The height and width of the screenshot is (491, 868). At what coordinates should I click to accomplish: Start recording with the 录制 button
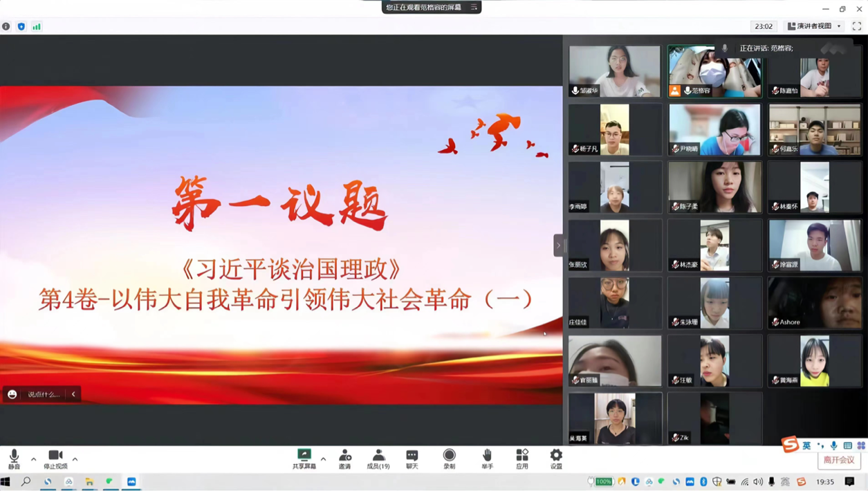[450, 458]
